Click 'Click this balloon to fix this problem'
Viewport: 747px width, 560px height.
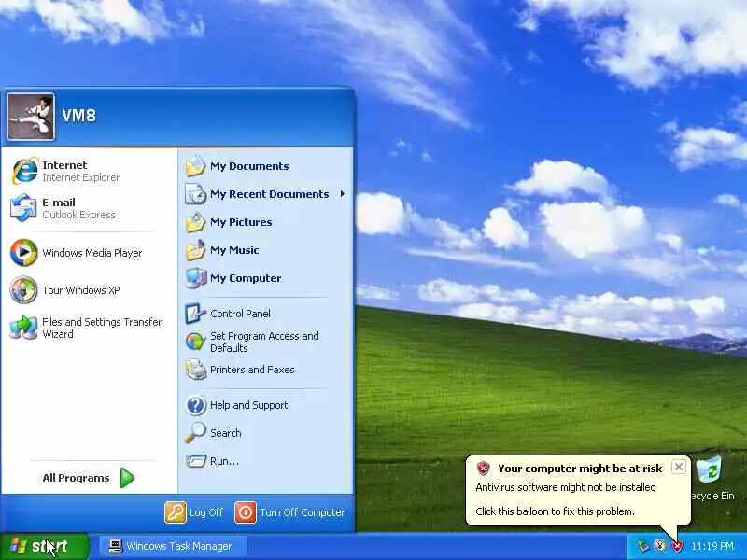pos(555,511)
